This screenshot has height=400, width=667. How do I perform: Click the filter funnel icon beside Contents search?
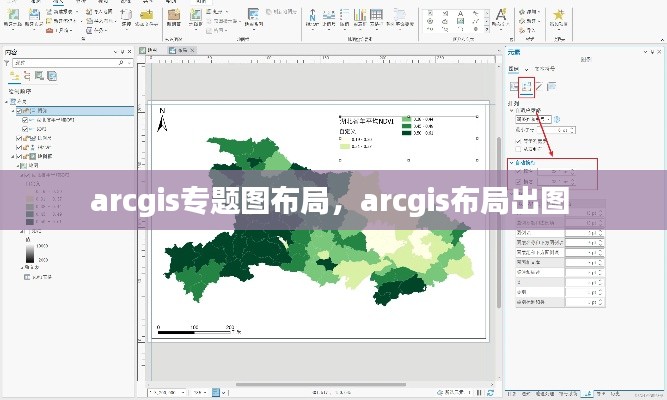tap(6, 63)
